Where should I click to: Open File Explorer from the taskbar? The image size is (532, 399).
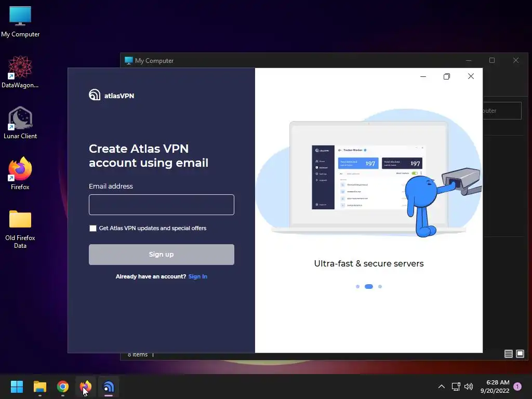coord(39,387)
